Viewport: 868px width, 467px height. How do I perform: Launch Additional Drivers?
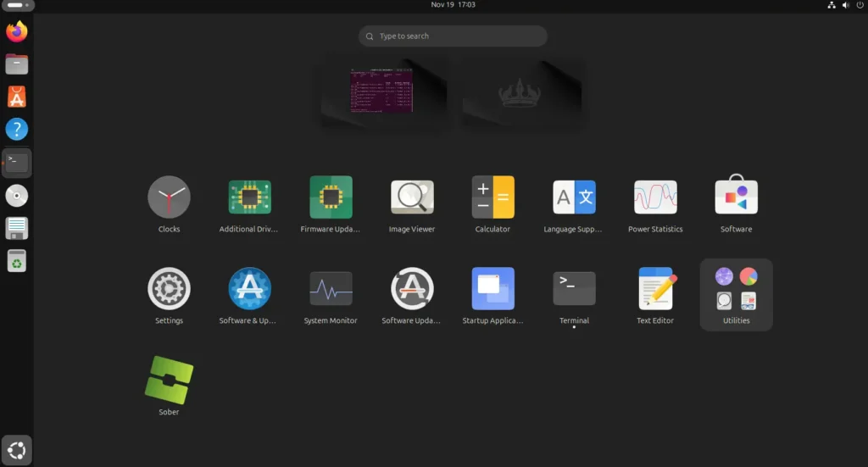[x=250, y=197]
